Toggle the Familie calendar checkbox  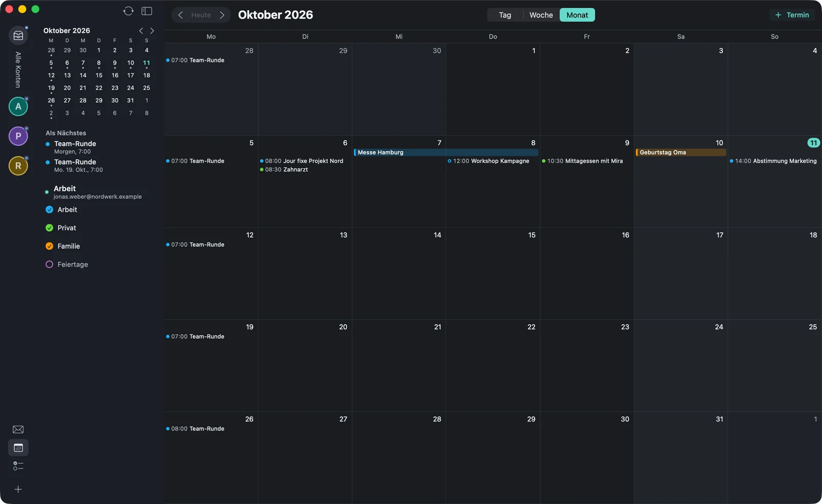(x=49, y=246)
